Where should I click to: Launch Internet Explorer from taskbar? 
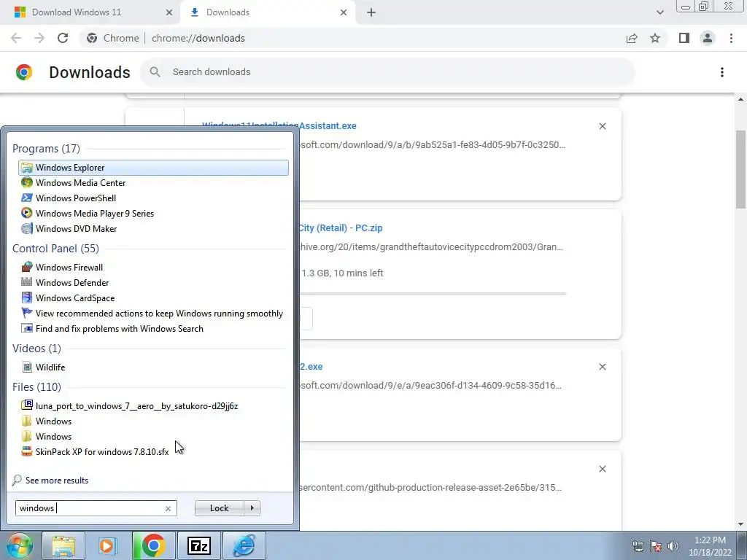tap(244, 545)
